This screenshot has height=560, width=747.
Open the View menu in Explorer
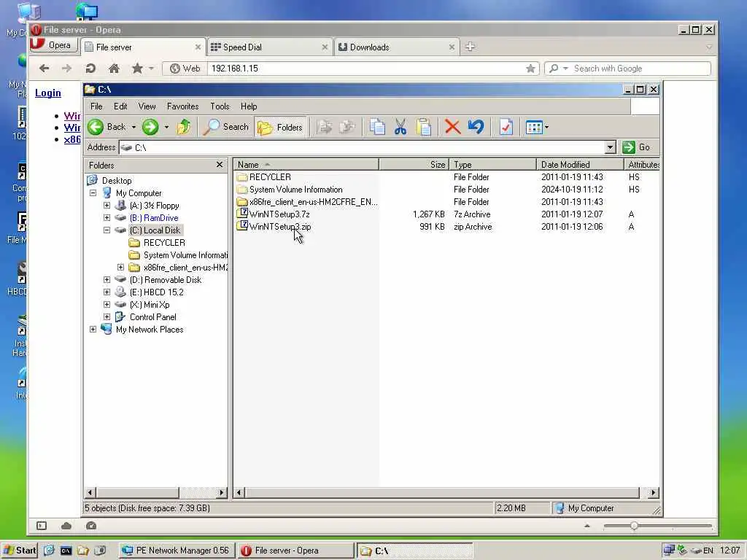147,106
